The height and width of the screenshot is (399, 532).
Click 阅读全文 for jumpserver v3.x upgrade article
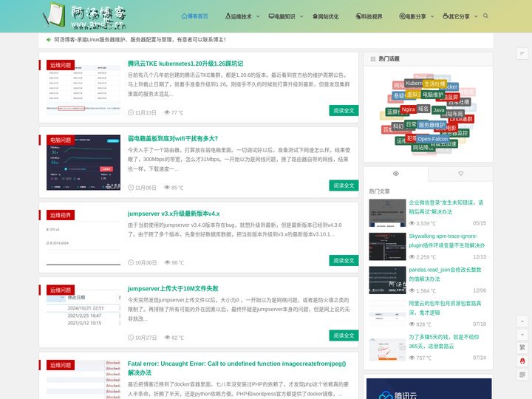pyautogui.click(x=344, y=261)
